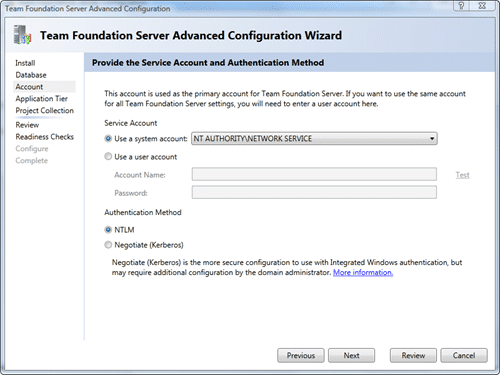This screenshot has width=500, height=375.
Task: Click the Authentication Method section label
Action: pyautogui.click(x=143, y=212)
